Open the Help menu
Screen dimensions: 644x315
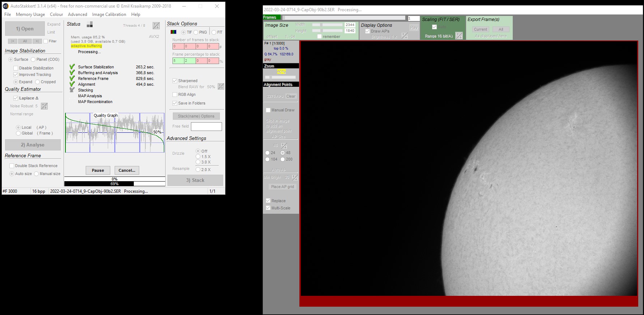(136, 14)
